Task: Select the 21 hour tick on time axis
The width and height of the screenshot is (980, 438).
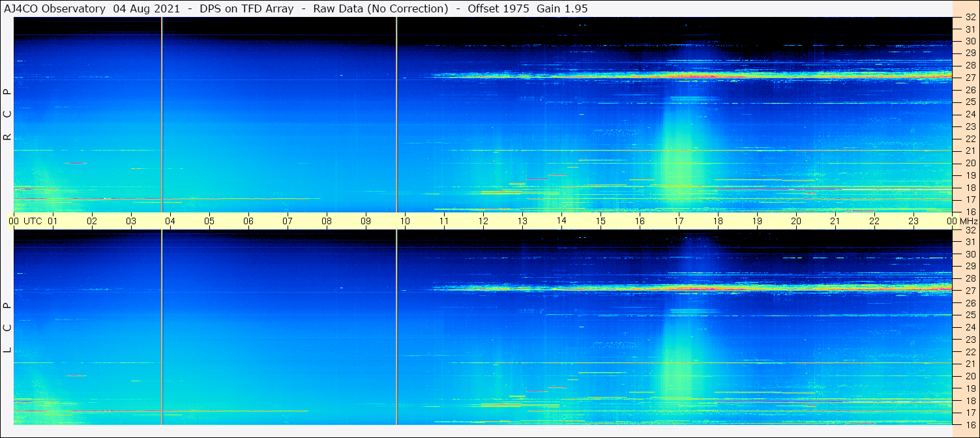Action: pos(835,221)
